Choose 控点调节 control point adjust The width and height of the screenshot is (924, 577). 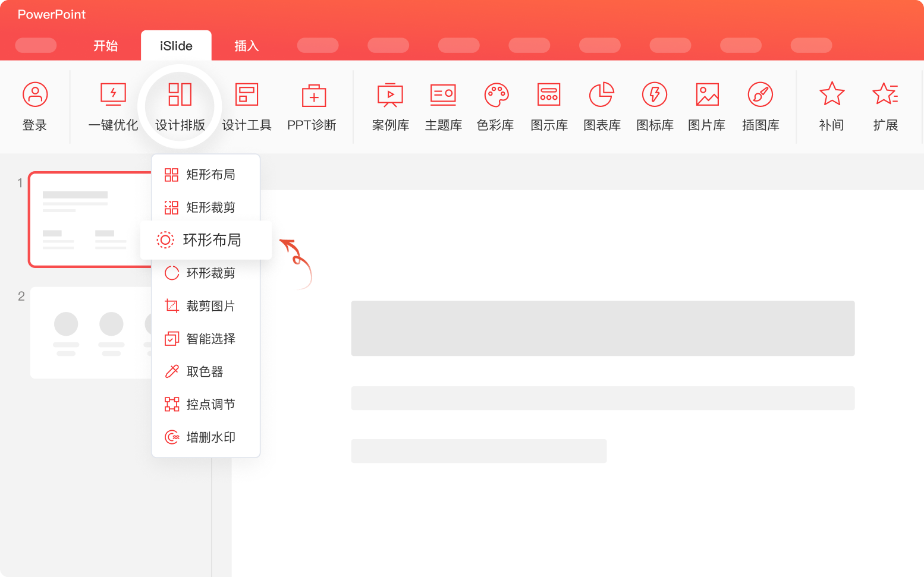tap(206, 405)
